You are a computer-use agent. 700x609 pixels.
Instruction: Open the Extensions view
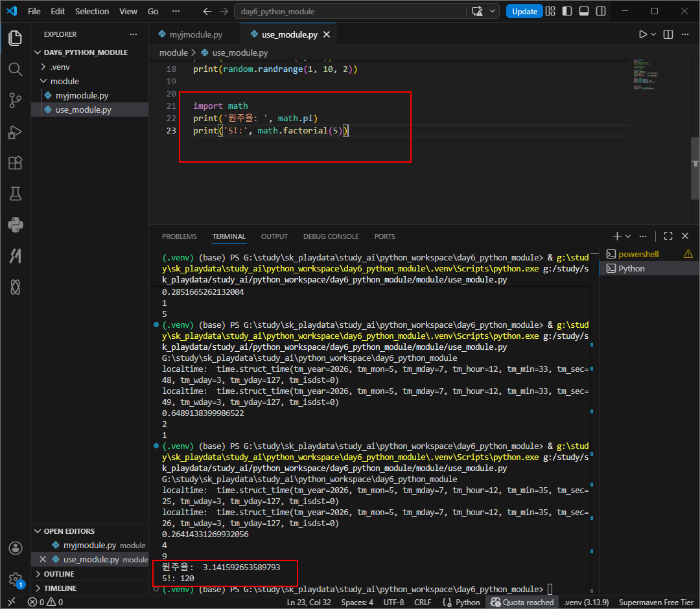click(15, 163)
